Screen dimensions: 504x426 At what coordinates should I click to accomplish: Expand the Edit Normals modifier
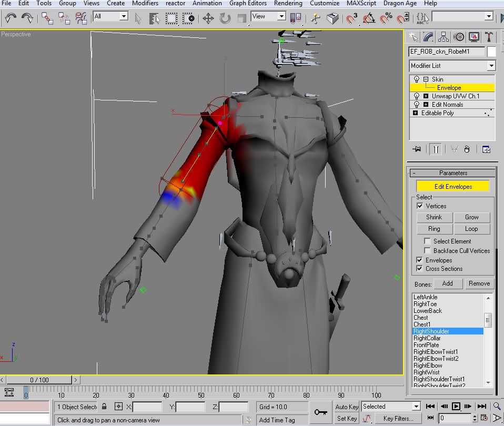coord(426,105)
